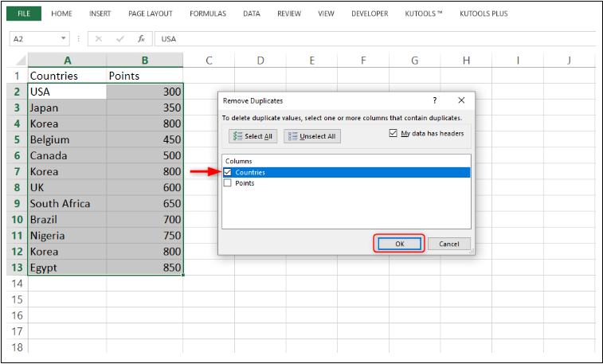This screenshot has width=603, height=364.
Task: Click OK to remove duplicates
Action: pos(399,244)
